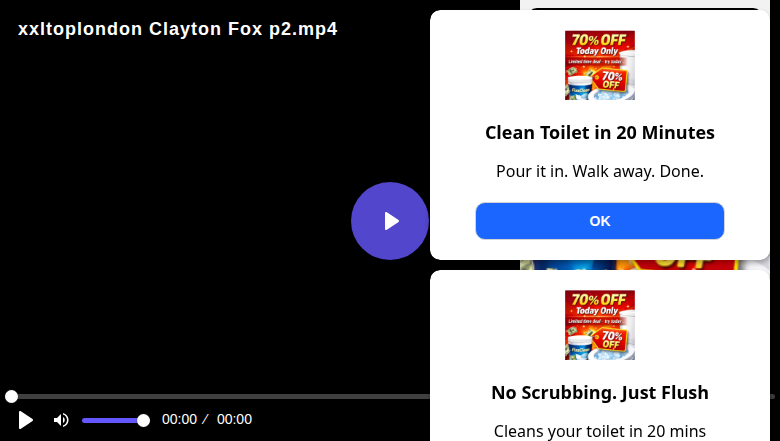780x441 pixels.
Task: Click the seek bar handle at start
Action: [x=11, y=397]
